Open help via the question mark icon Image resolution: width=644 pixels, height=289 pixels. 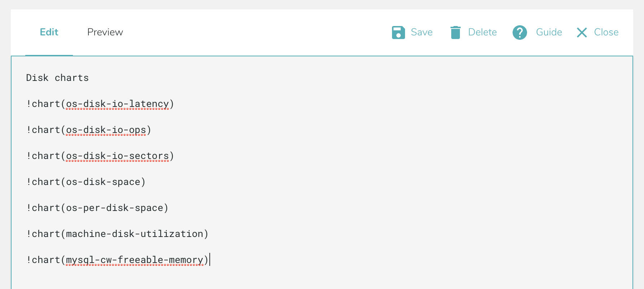pos(519,33)
